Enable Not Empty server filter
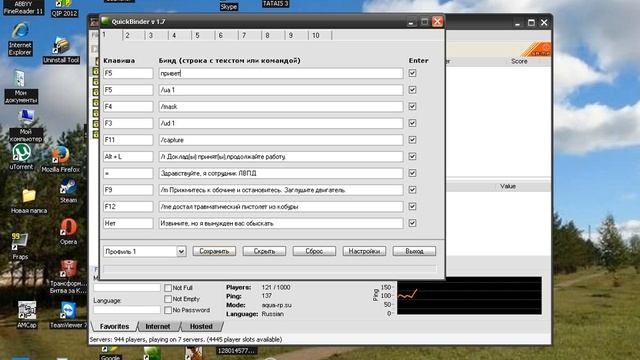This screenshot has width=640, height=360. [x=168, y=299]
